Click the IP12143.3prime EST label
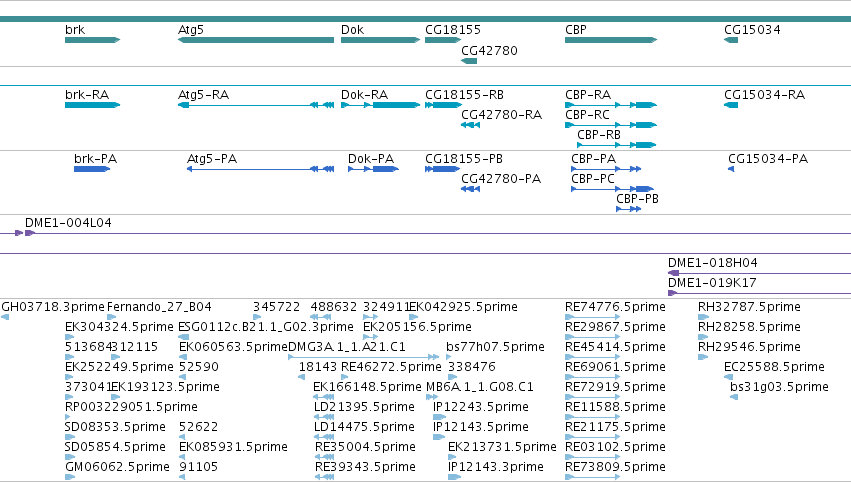 click(496, 467)
